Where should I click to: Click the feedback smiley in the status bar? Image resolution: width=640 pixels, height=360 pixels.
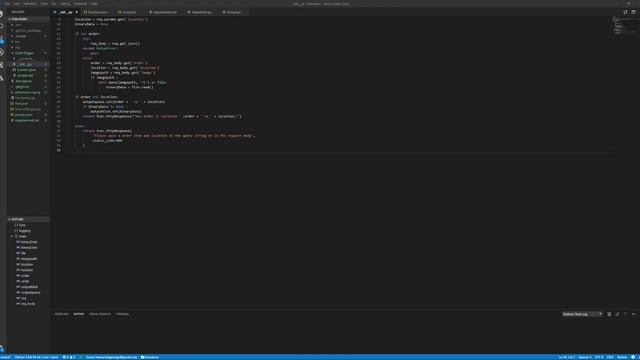[x=633, y=357]
